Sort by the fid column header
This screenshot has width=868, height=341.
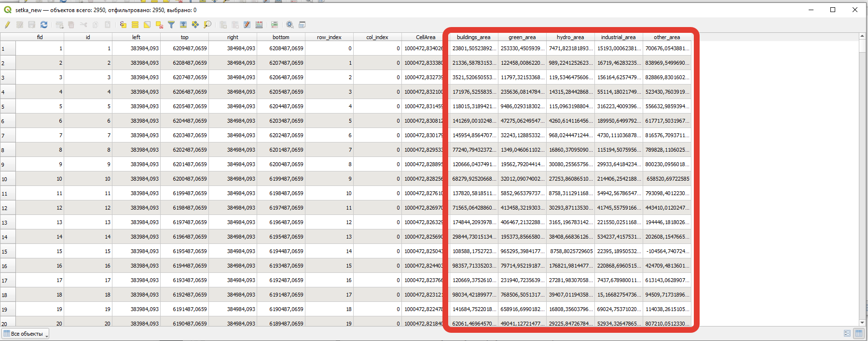[x=40, y=37]
